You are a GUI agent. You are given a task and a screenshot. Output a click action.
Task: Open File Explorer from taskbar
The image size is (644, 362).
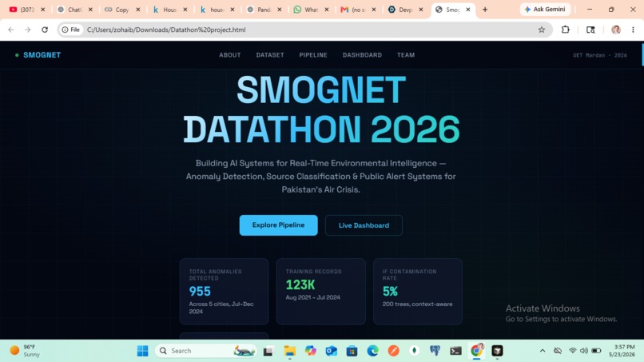pyautogui.click(x=289, y=351)
